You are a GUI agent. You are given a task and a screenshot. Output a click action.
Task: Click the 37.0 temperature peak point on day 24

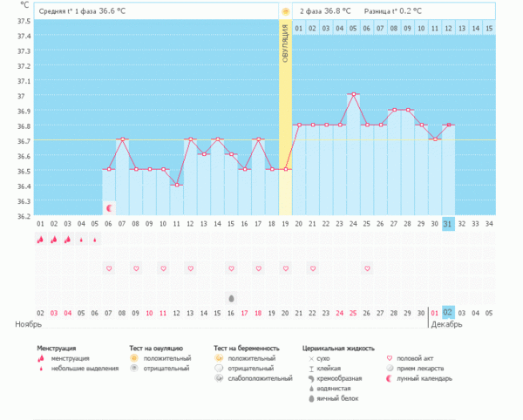(x=353, y=95)
